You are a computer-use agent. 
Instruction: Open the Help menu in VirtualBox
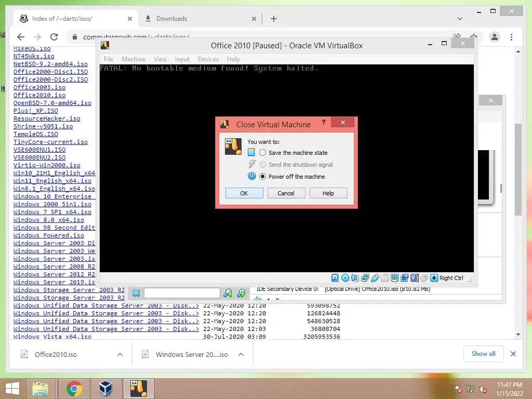tap(233, 59)
